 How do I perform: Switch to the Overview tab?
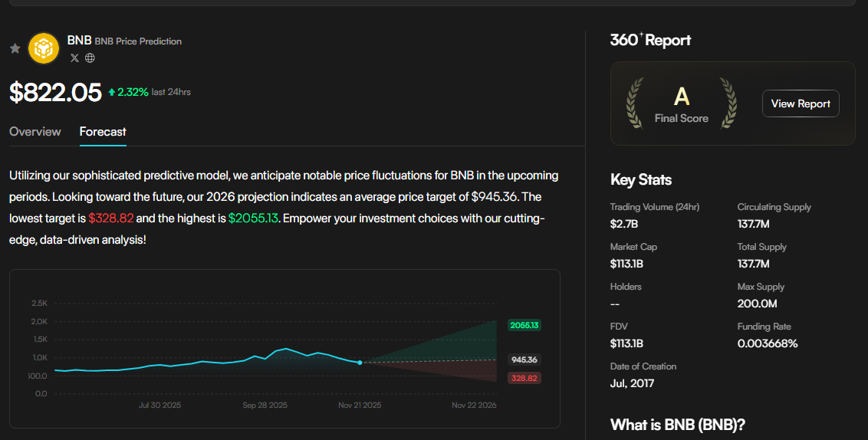point(35,132)
